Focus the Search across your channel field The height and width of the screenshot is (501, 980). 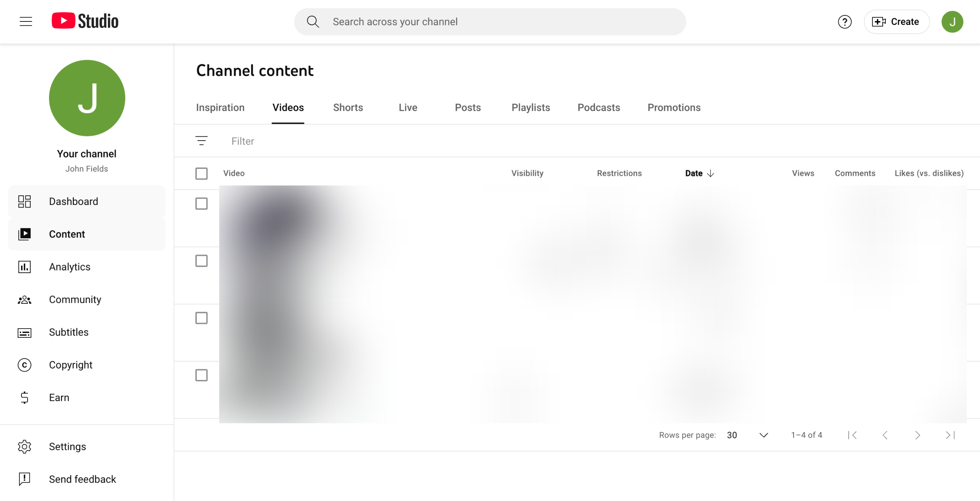pyautogui.click(x=490, y=22)
